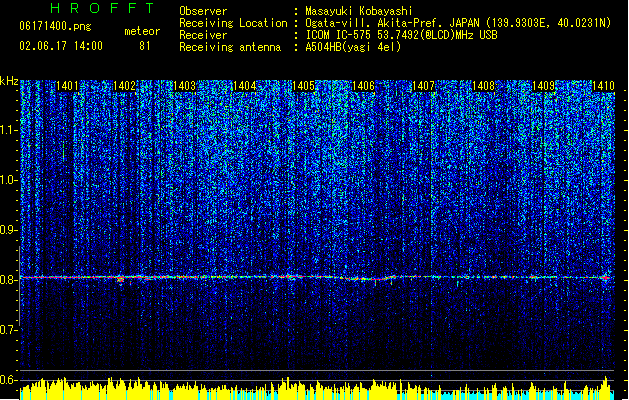Click the date stamp 02.06.17 14:00
The height and width of the screenshot is (400, 629).
(61, 46)
